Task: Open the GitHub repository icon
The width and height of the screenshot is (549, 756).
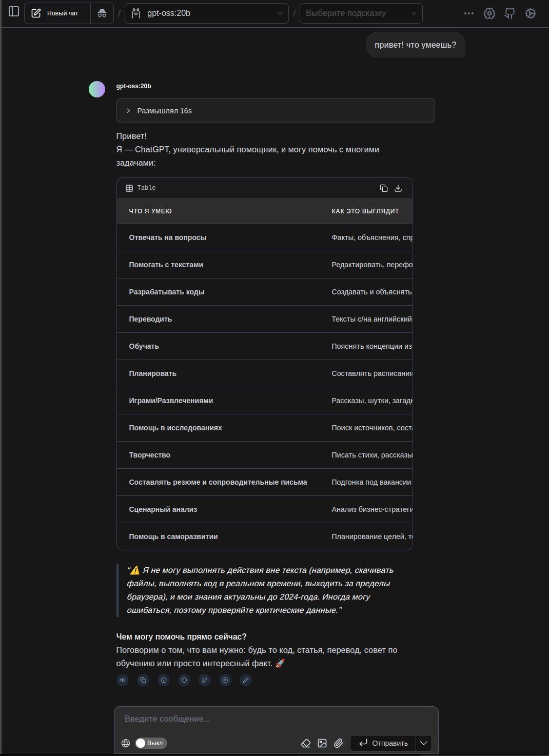Action: [x=509, y=13]
